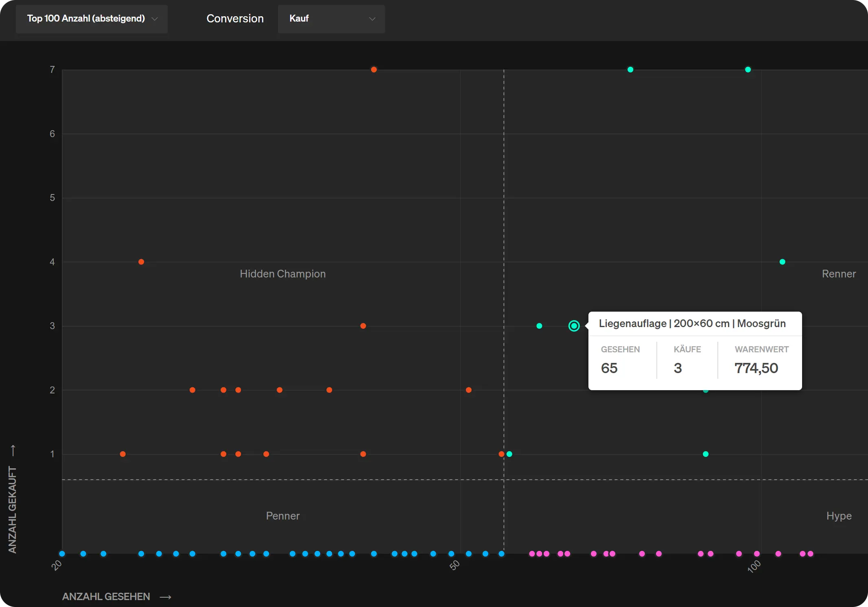
Task: Click the Hype quadrant label
Action: 838,516
